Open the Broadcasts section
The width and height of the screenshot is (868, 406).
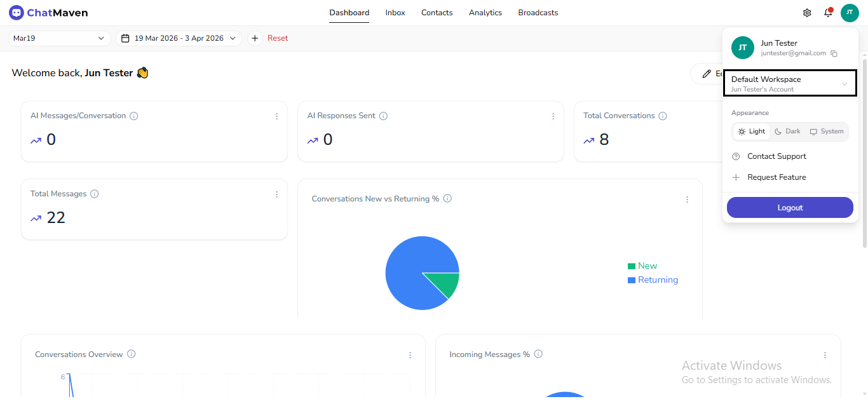538,12
